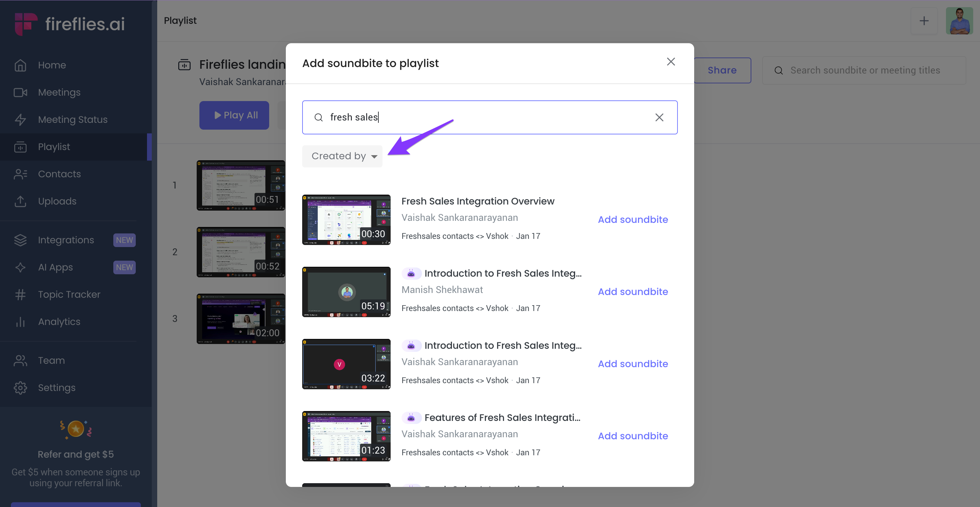Click the Analytics bar chart icon
This screenshot has height=507, width=980.
click(x=20, y=322)
